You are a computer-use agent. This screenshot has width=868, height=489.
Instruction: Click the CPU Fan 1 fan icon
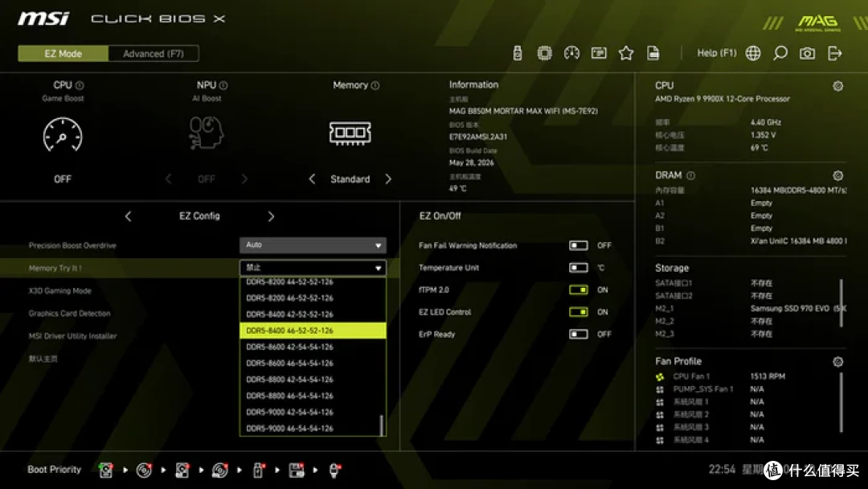pyautogui.click(x=660, y=376)
